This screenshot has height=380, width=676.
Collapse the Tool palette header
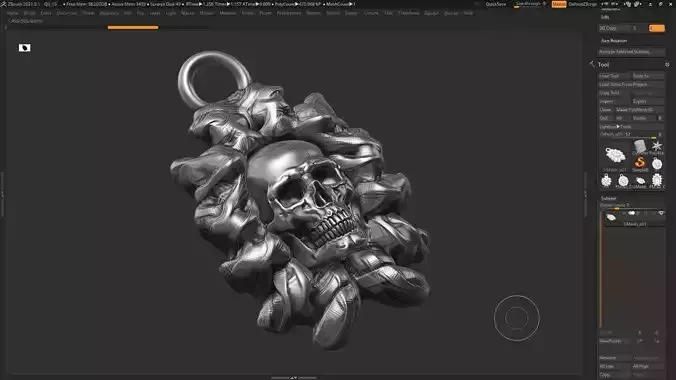[603, 65]
